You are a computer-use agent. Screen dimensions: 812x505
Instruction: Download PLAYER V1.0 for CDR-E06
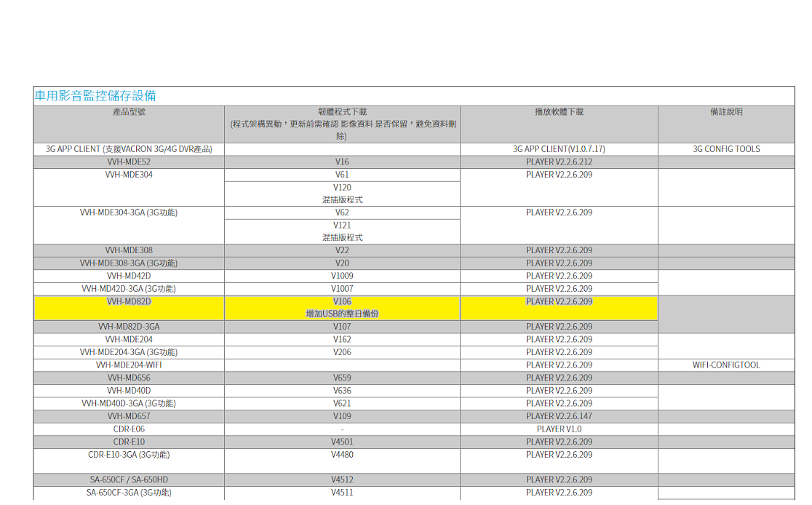[x=559, y=429]
